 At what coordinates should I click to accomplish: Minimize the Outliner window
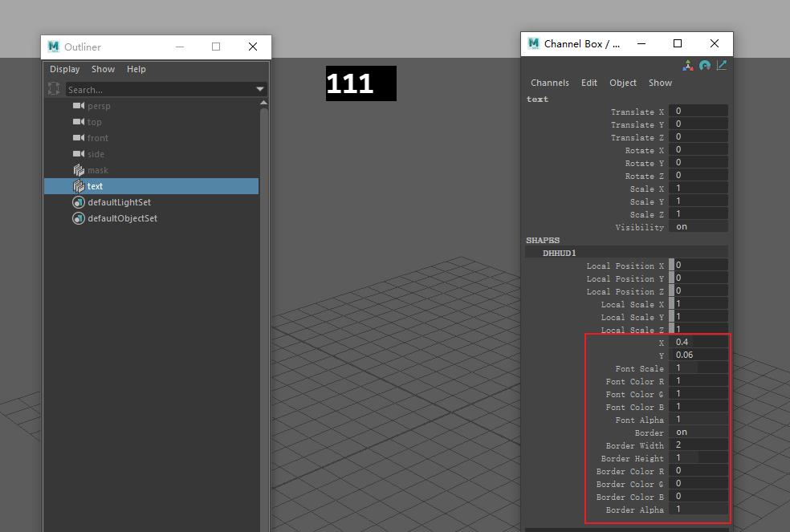tap(180, 47)
